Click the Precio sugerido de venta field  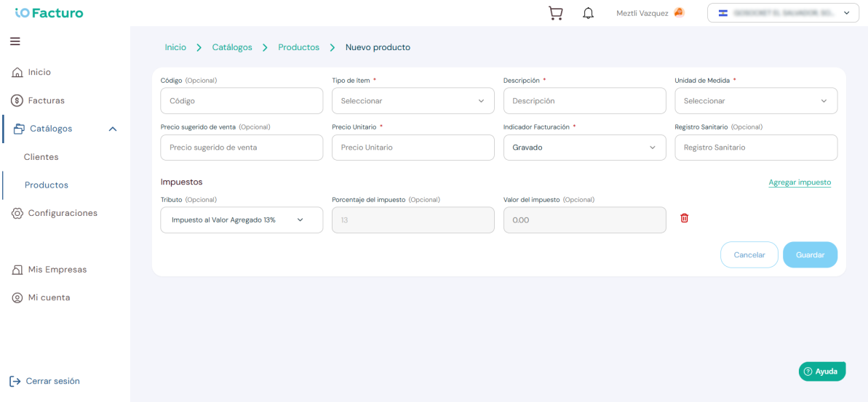tap(242, 148)
